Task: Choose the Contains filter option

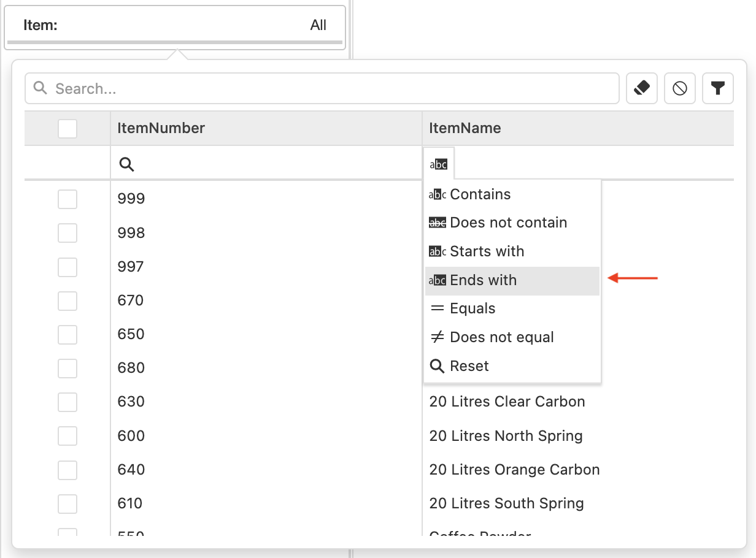Action: (512, 194)
